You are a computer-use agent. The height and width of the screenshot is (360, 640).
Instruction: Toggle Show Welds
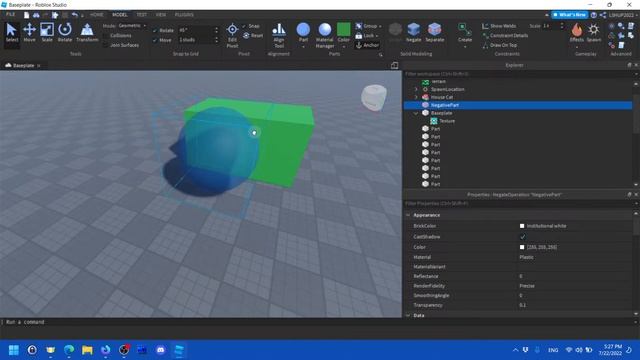coord(499,26)
